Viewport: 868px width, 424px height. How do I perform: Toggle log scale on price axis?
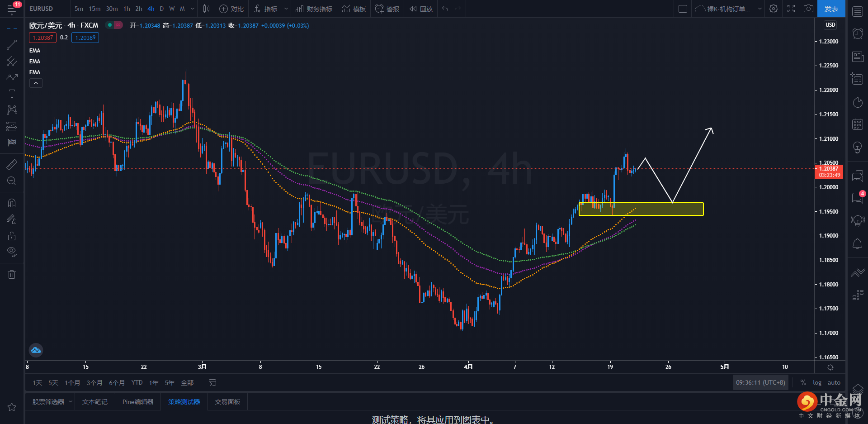pos(817,383)
